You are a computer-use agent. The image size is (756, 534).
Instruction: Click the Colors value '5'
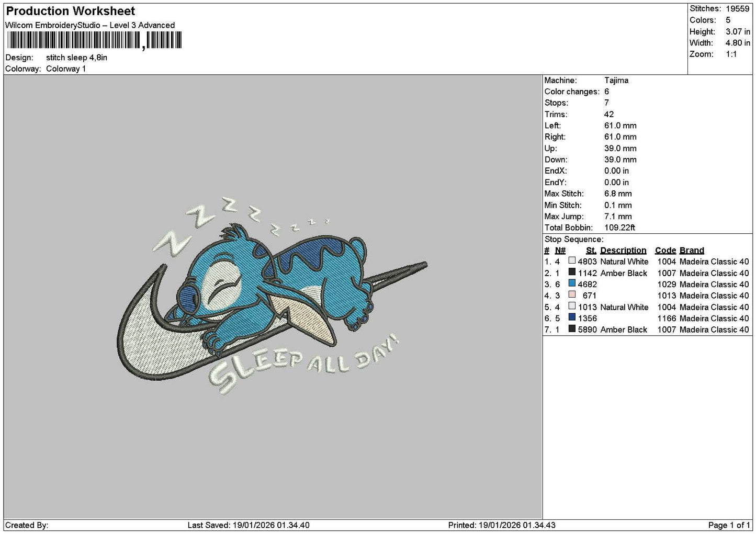coord(728,20)
